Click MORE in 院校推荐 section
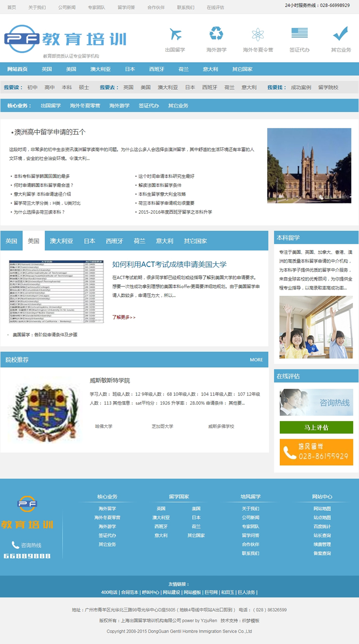The height and width of the screenshot is (644, 359). [x=256, y=360]
